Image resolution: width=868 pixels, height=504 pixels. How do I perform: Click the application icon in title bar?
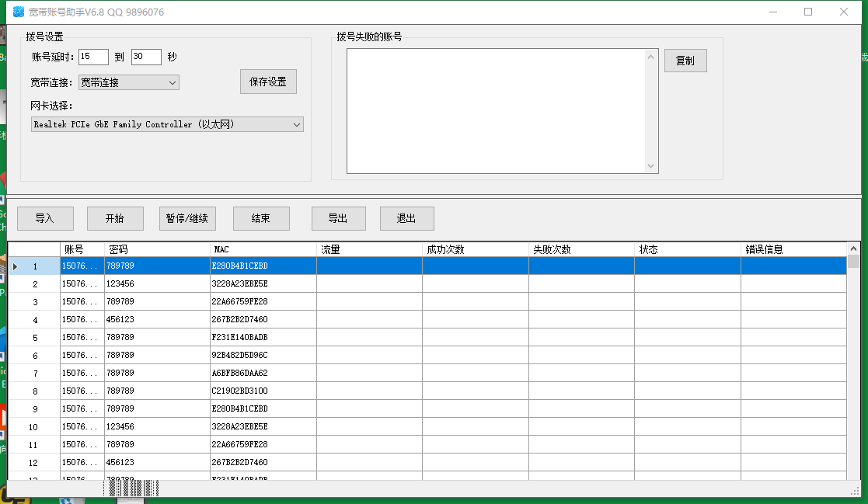[x=19, y=12]
